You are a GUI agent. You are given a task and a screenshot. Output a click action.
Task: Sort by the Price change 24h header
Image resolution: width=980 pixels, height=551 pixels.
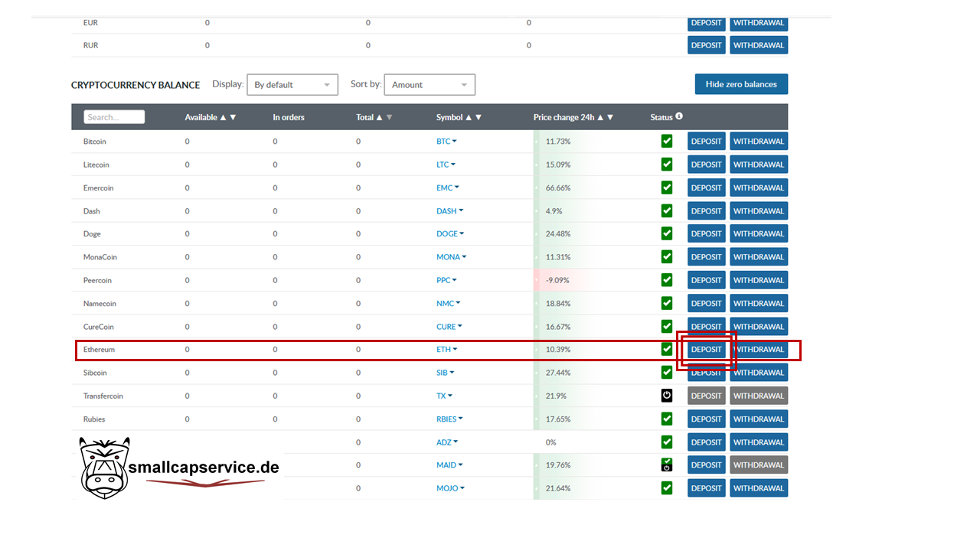573,117
